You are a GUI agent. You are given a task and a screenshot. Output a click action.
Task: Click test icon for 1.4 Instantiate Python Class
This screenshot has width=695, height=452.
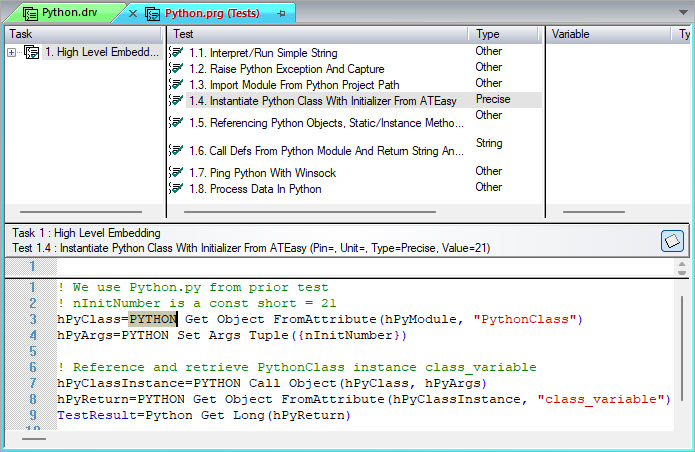176,100
